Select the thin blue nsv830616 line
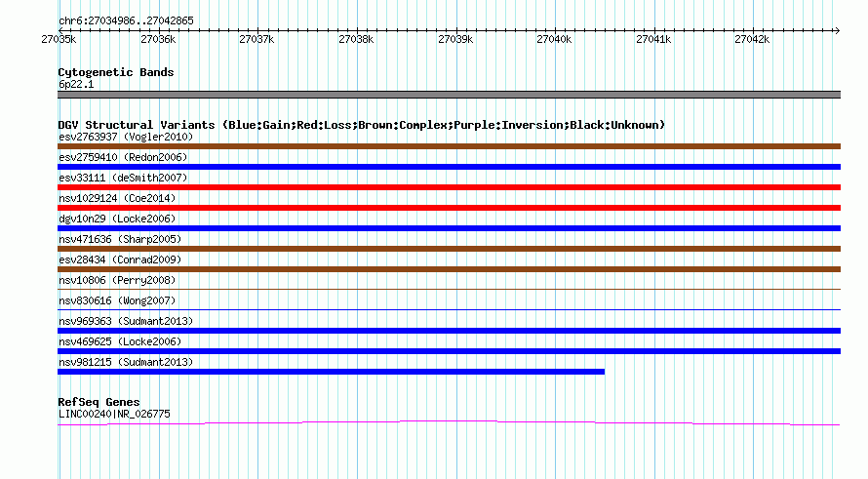Viewport: 868px width, 479px height. point(449,309)
